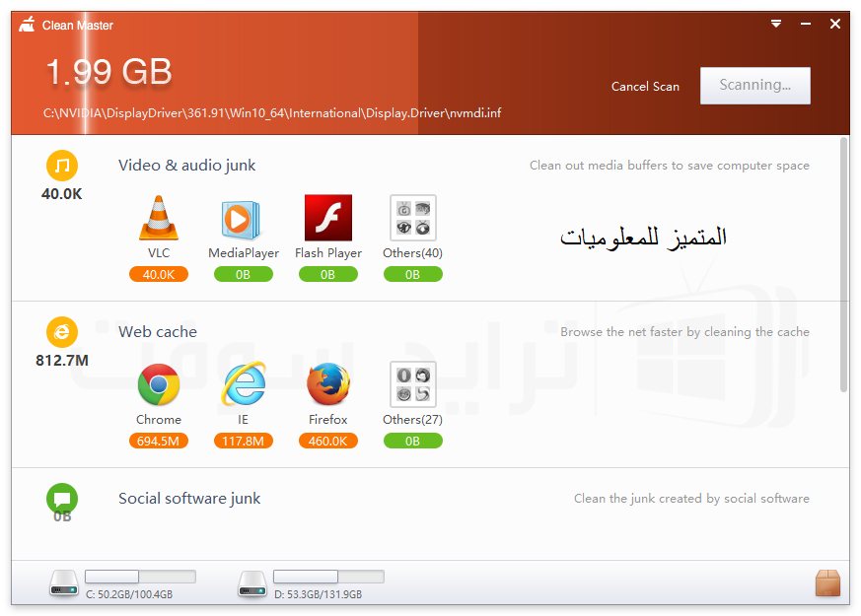Open the box icon in bottom bar
Screen dimensions: 861x616
(x=827, y=582)
